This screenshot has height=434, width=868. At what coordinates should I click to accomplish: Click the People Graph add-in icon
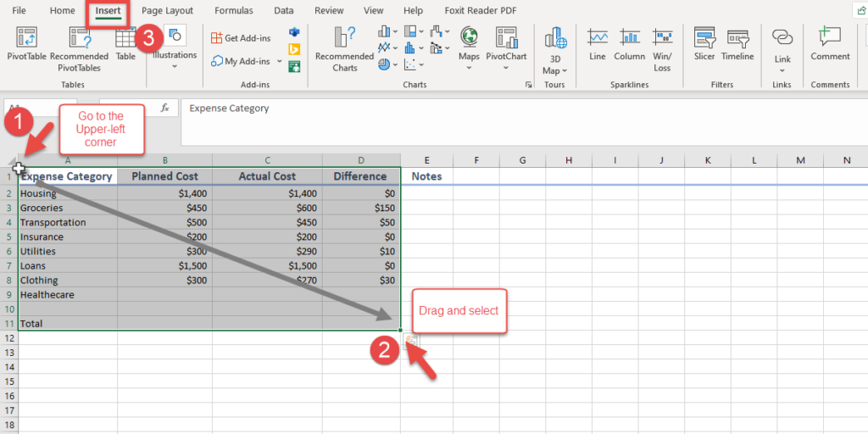pyautogui.click(x=294, y=66)
